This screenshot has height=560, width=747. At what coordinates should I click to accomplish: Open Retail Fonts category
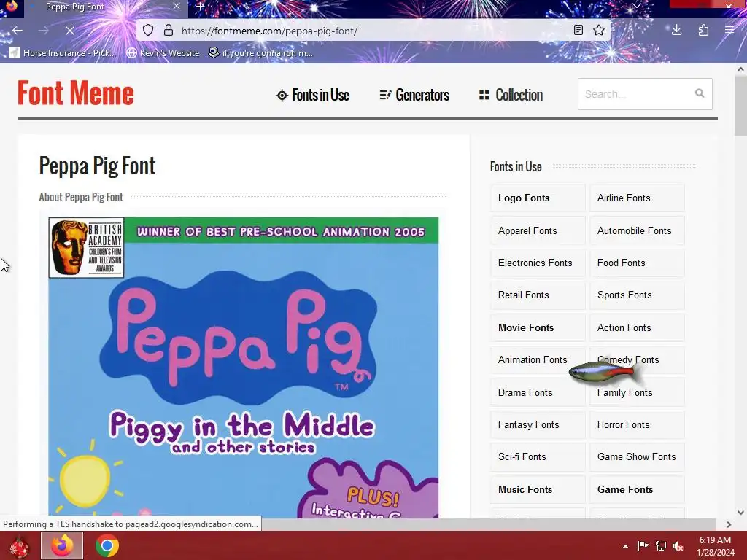coord(538,295)
